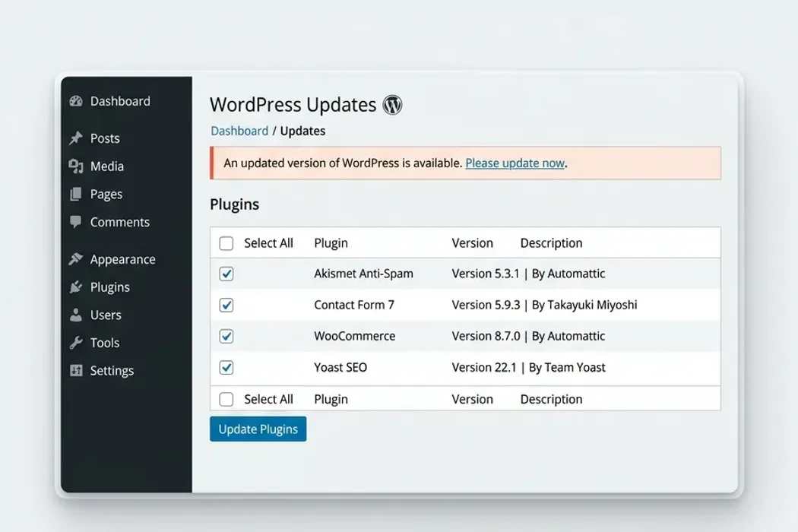Screen dimensions: 798x532
Task: Open the Appearance menu item
Action: pyautogui.click(x=122, y=260)
